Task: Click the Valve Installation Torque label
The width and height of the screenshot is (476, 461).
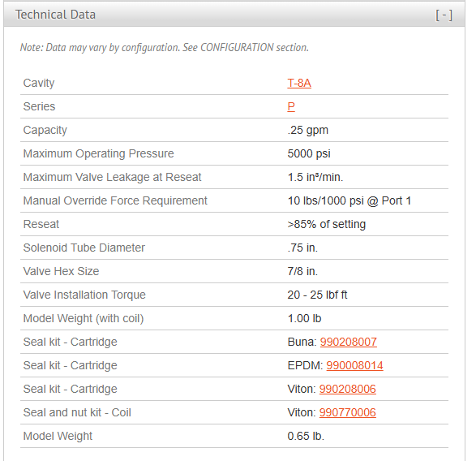Action: pyautogui.click(x=84, y=295)
